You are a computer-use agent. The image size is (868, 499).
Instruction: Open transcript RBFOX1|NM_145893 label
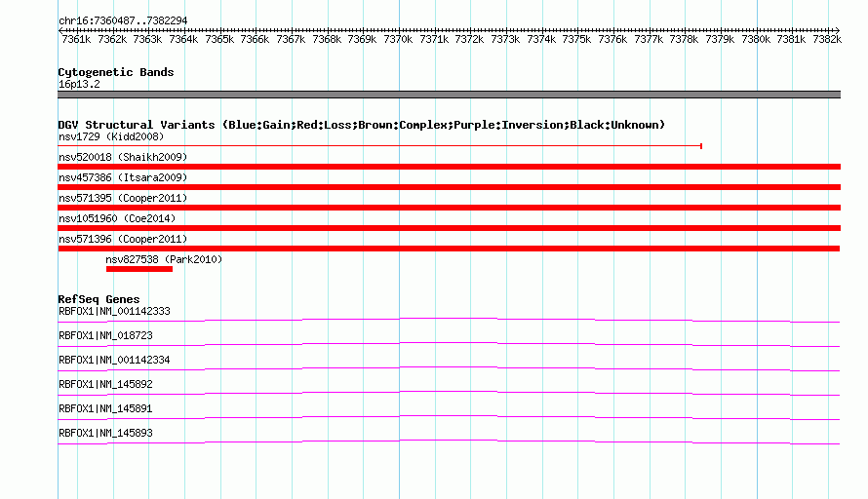105,433
